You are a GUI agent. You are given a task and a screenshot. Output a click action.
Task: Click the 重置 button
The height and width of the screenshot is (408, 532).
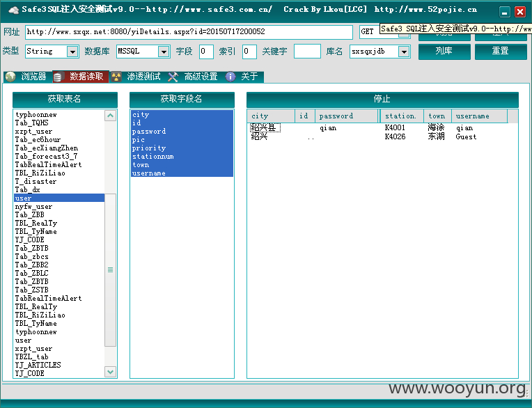pos(501,52)
